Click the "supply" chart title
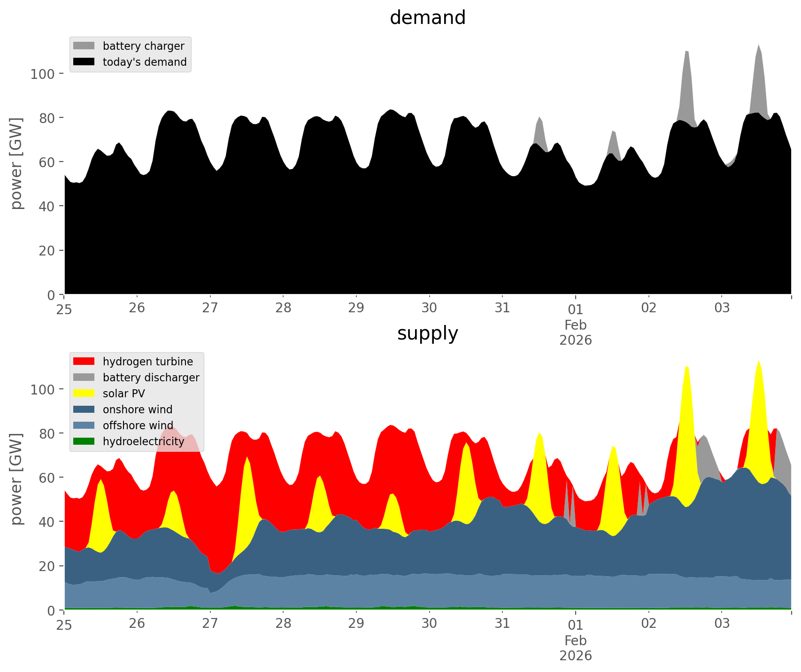801x672 pixels. (427, 333)
